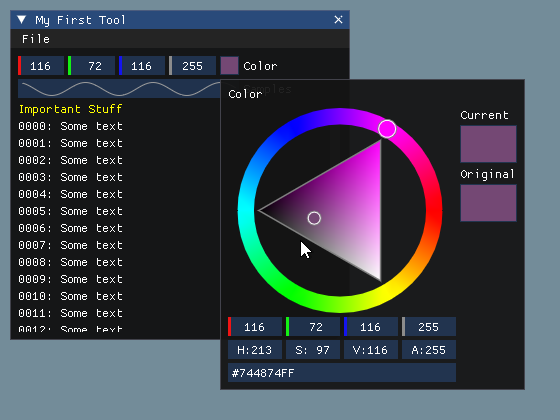The width and height of the screenshot is (560, 420).
Task: Click the hex field #744874FF
Action: tap(342, 373)
